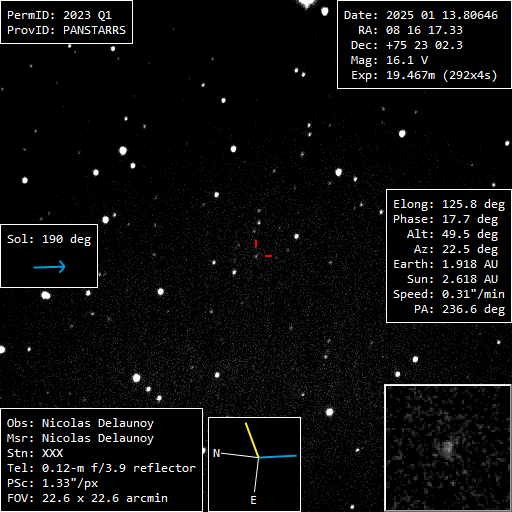Click the vertical red crosshair tick mark
Image resolution: width=512 pixels, height=512 pixels.
(x=256, y=244)
